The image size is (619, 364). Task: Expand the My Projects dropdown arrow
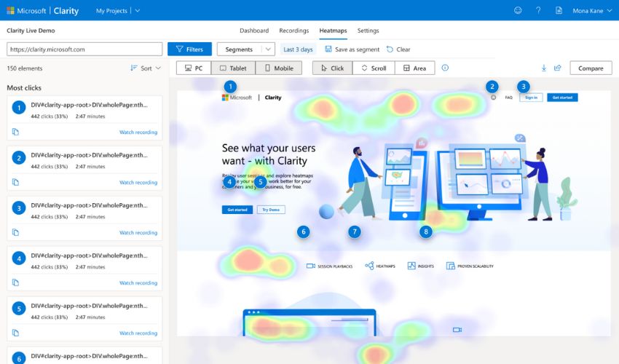[138, 11]
